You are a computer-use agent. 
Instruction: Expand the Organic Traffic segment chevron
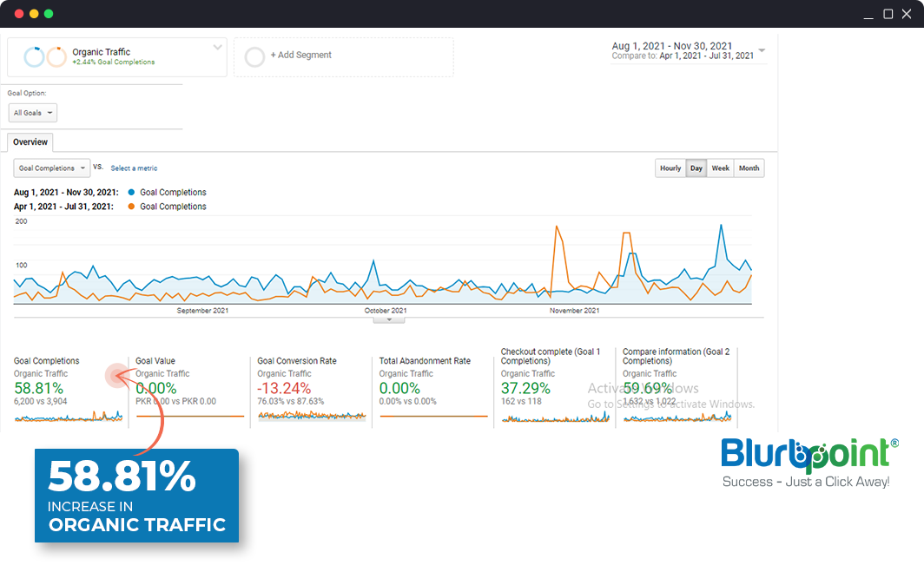(x=217, y=49)
